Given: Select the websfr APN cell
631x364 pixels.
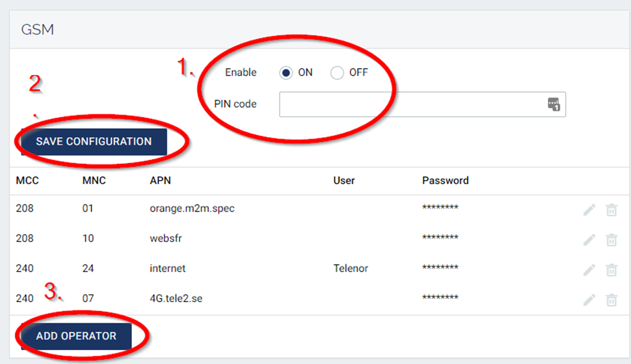Looking at the screenshot, I should [x=166, y=238].
